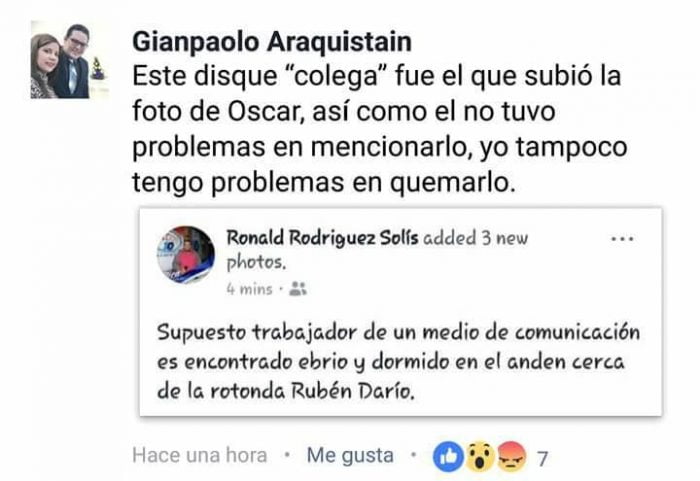Click the comment text mentioning Oscar
This screenshot has height=481, width=700.
coord(380,130)
